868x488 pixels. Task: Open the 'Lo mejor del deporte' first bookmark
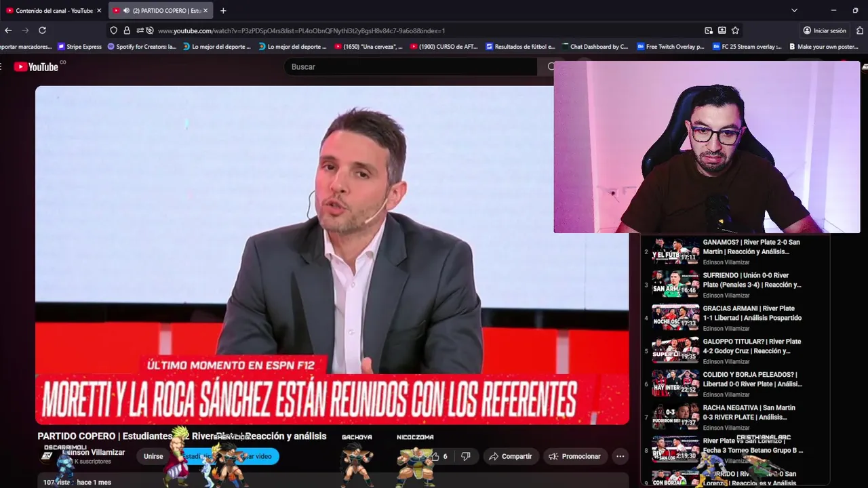coord(217,47)
